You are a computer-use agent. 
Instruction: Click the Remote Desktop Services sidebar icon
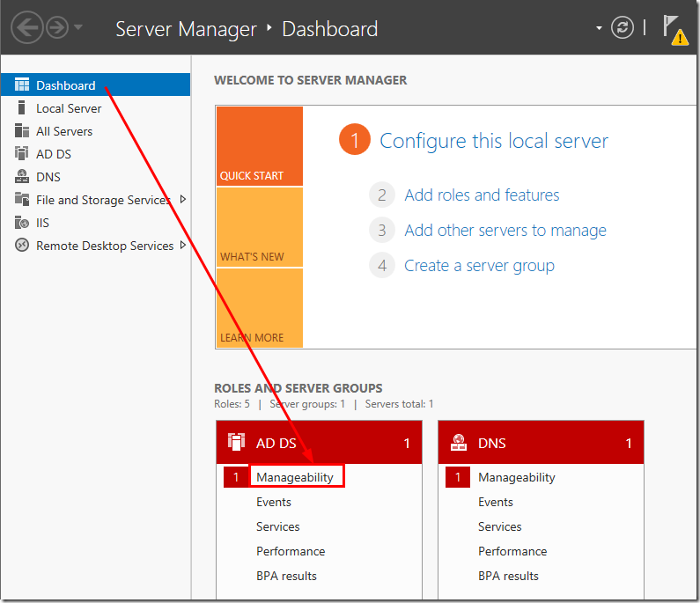pyautogui.click(x=22, y=246)
